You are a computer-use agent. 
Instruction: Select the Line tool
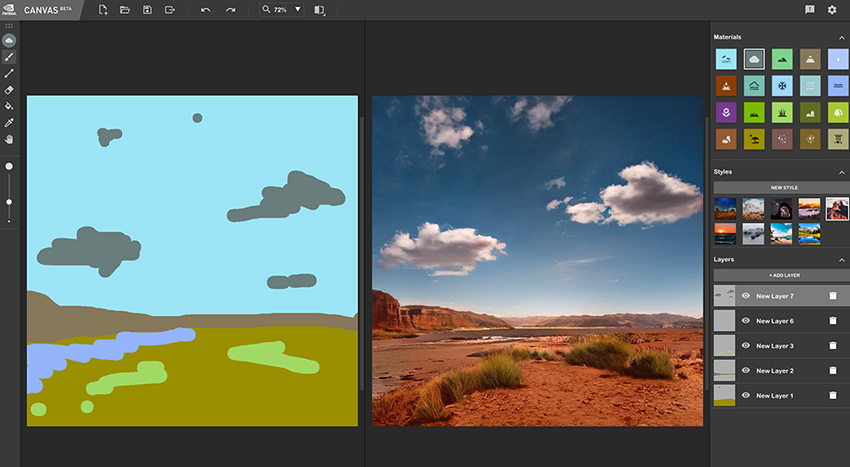point(9,73)
